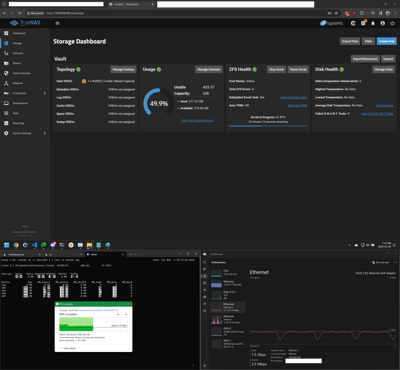Select Disk 0 (C:) in Task Manager
Viewport: 400px width, 370px height.
click(x=228, y=295)
